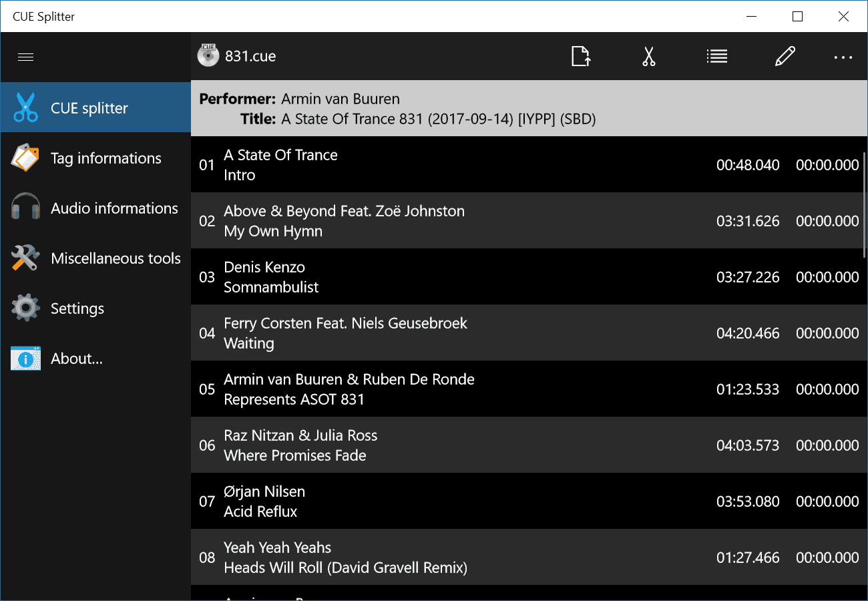
Task: Open the Settings page
Action: point(95,309)
